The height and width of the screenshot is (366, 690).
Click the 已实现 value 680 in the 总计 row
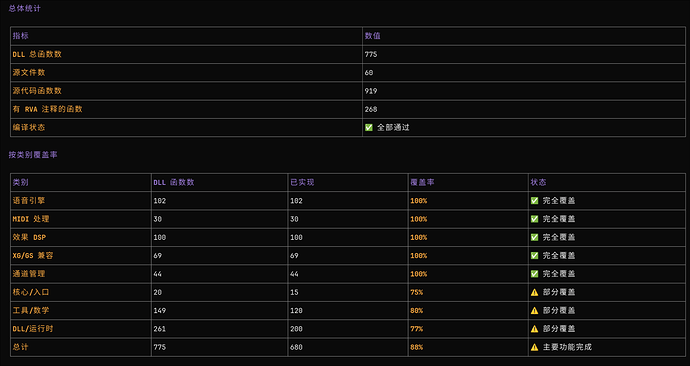pyautogui.click(x=297, y=347)
